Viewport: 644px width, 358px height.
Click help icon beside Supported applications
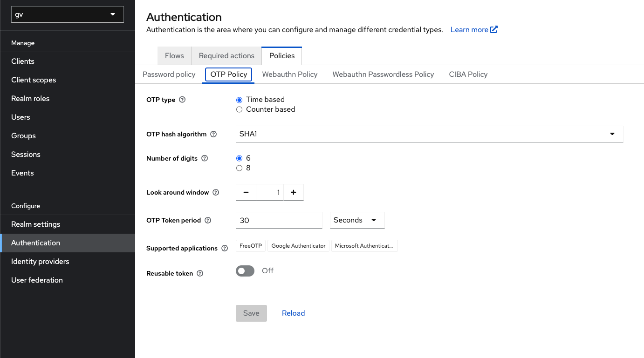click(x=225, y=248)
